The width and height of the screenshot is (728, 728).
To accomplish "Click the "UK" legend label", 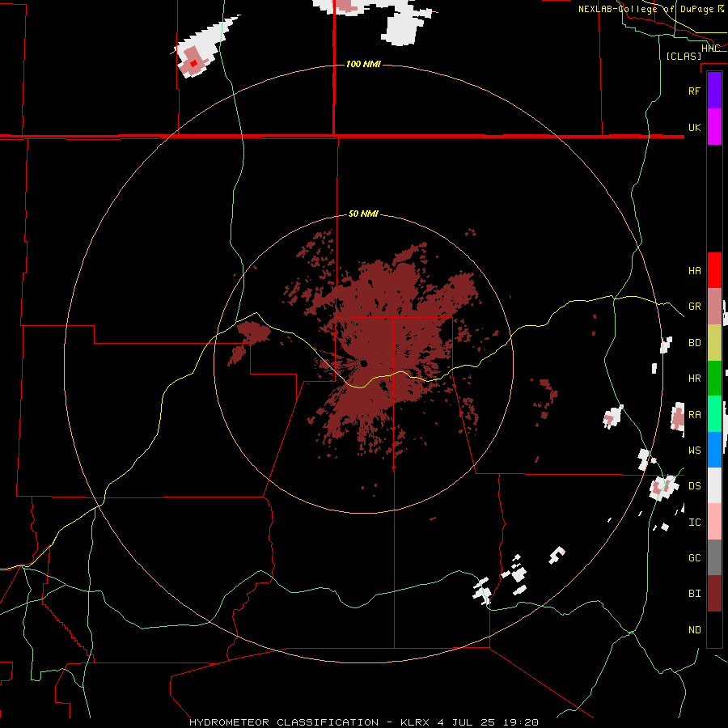I will coord(694,127).
